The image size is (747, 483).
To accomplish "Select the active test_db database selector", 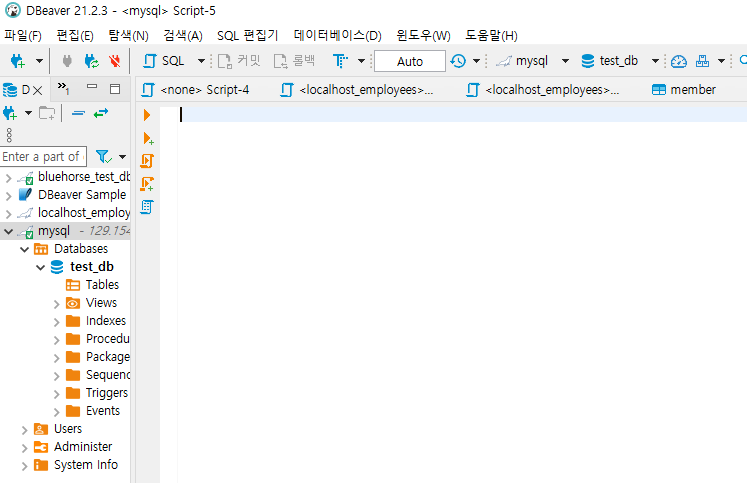I will [x=620, y=61].
